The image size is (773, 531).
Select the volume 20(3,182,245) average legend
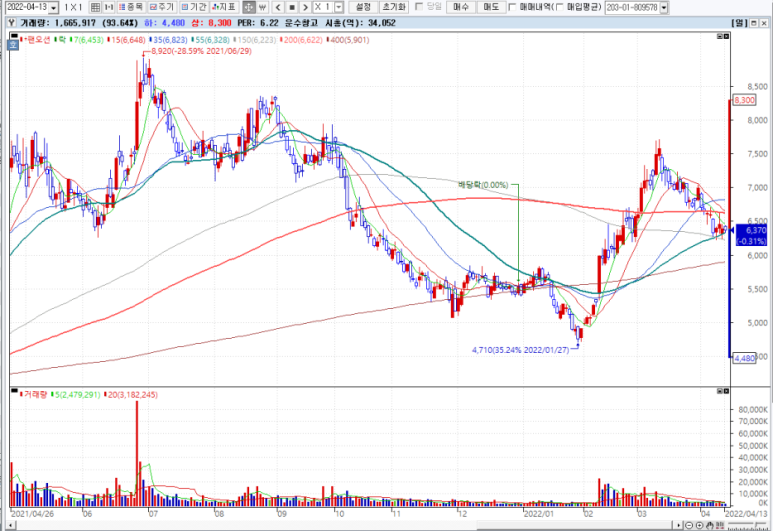coord(132,394)
